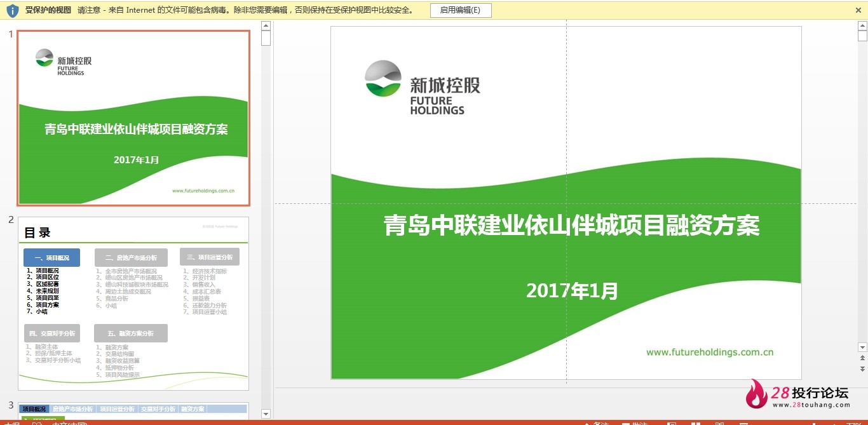The height and width of the screenshot is (425, 868).
Task: Click the thumbnail pane scroll-down arrow
Action: coord(266,414)
